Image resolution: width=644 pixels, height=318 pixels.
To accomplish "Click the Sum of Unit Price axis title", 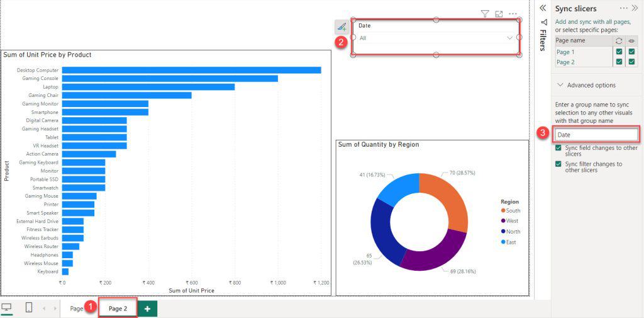I will tap(191, 290).
